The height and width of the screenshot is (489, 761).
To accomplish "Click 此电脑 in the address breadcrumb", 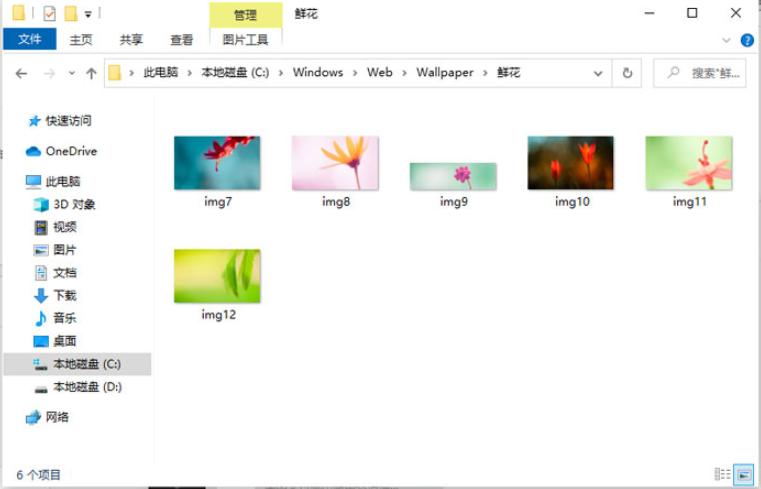I will [161, 73].
